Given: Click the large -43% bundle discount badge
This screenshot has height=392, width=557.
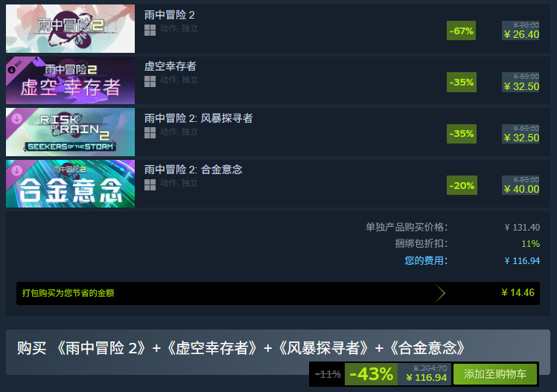Looking at the screenshot, I should pyautogui.click(x=372, y=374).
